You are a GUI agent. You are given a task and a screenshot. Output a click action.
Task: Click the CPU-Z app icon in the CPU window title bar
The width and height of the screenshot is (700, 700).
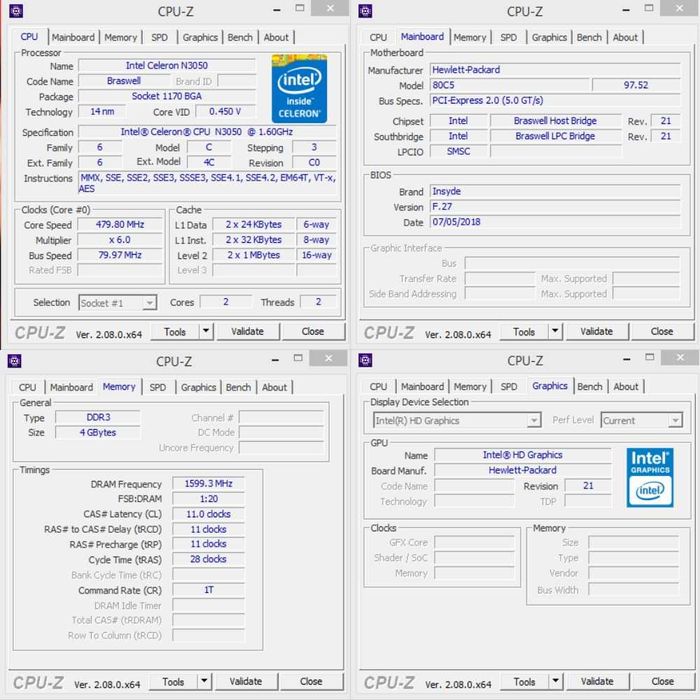(16, 11)
